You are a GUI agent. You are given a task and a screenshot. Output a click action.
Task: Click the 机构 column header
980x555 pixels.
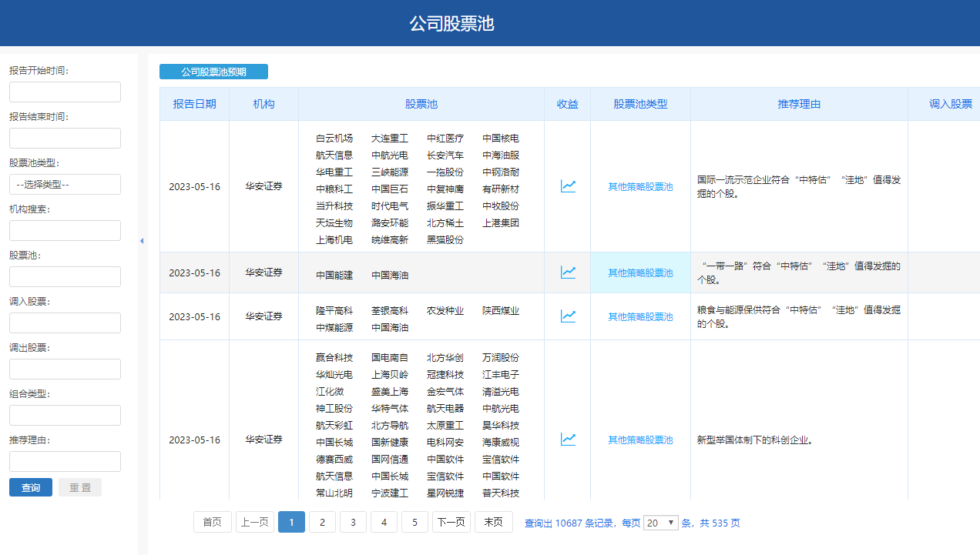(263, 104)
